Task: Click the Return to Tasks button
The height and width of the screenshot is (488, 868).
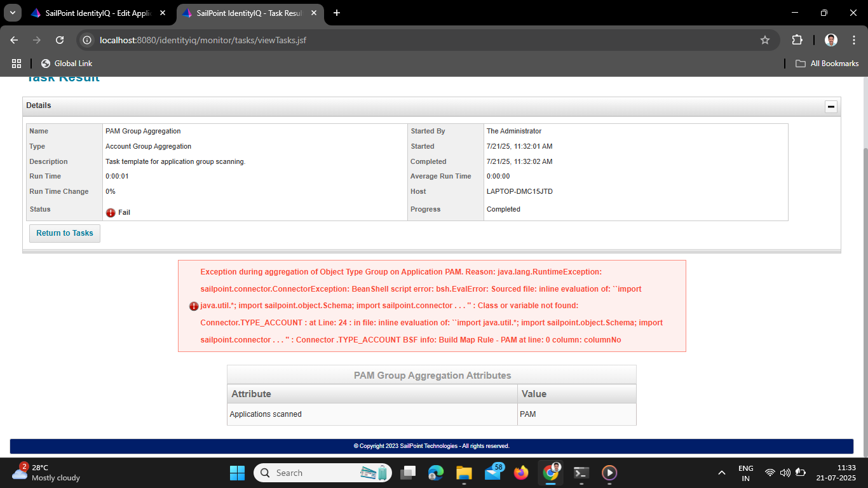Action: (65, 233)
